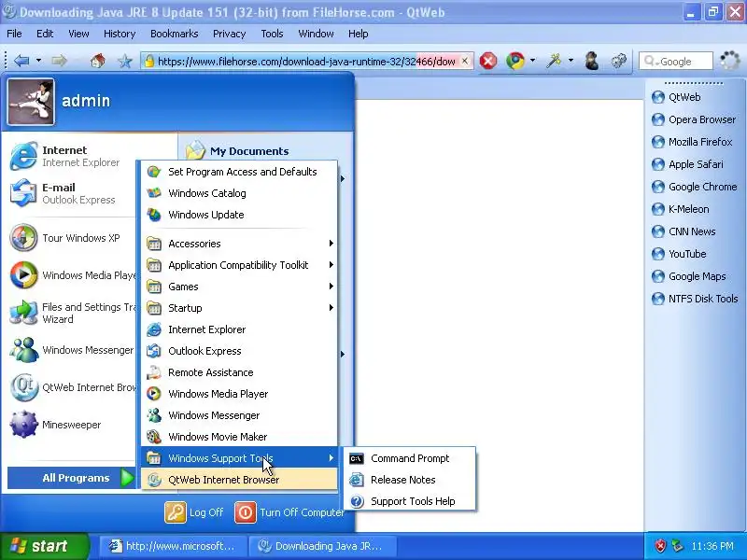Click the All Programs green arrow
This screenshot has height=560, width=747.
click(127, 478)
